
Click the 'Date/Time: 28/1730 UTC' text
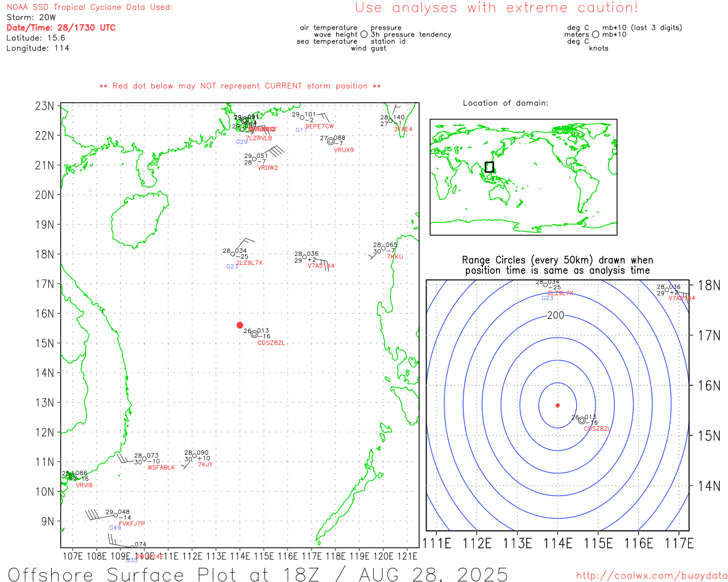(x=61, y=27)
